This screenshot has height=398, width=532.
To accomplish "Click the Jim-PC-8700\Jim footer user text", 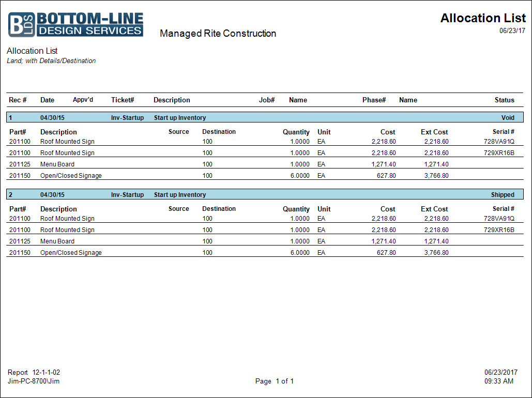I will tap(34, 381).
